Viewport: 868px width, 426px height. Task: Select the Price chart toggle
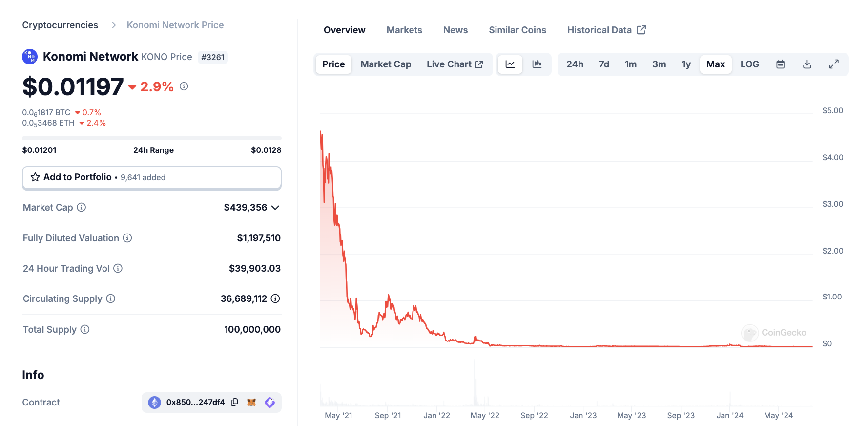pyautogui.click(x=333, y=64)
